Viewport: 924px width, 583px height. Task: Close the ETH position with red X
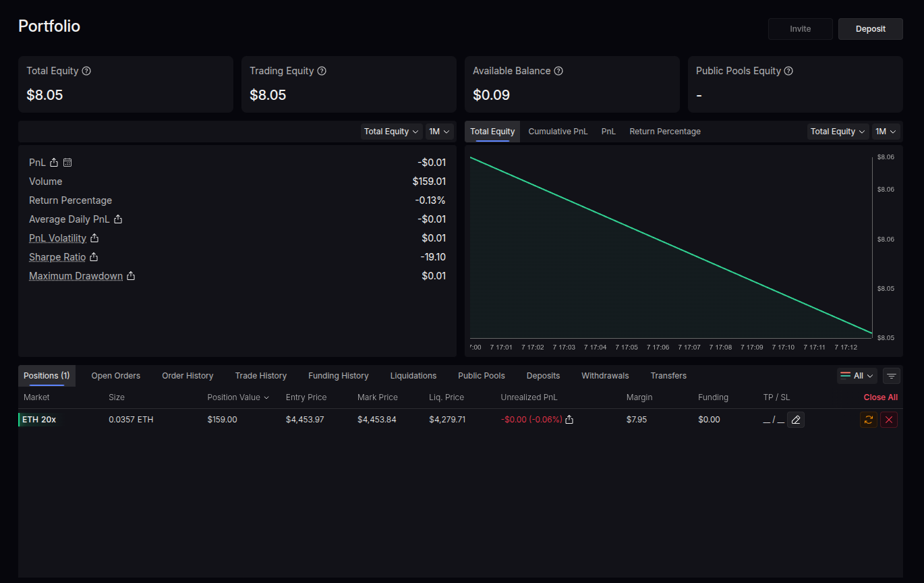point(889,420)
